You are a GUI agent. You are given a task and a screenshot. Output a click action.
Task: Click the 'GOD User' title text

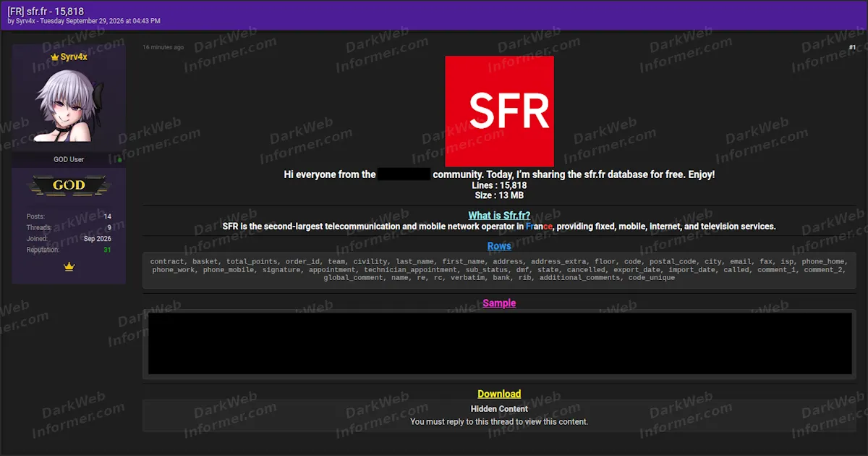click(x=69, y=160)
